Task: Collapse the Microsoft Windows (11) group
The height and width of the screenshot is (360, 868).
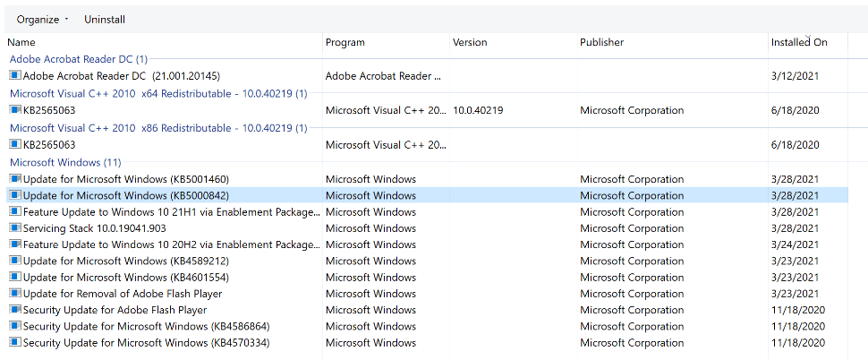Action: 65,162
